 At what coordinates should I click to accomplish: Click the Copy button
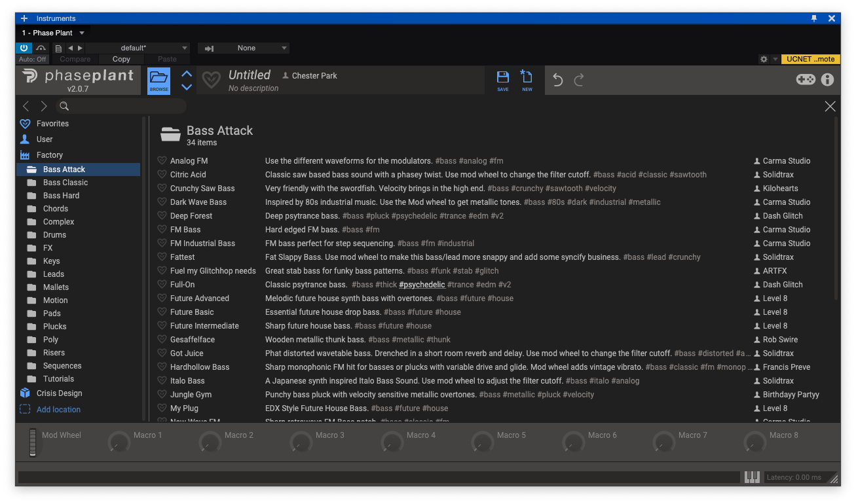(x=121, y=59)
